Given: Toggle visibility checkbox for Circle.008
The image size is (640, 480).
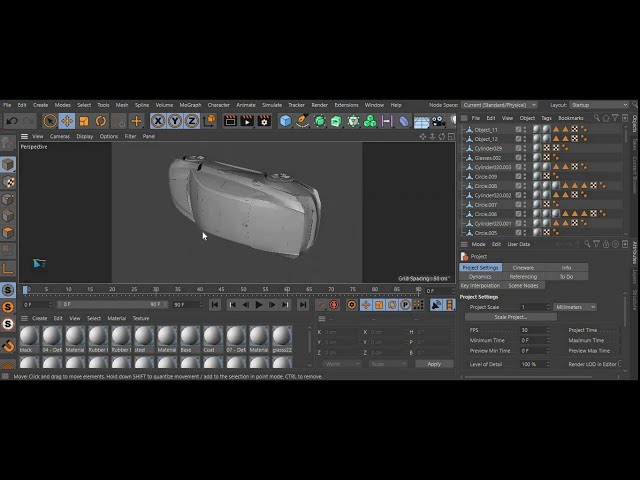Looking at the screenshot, I should [518, 186].
